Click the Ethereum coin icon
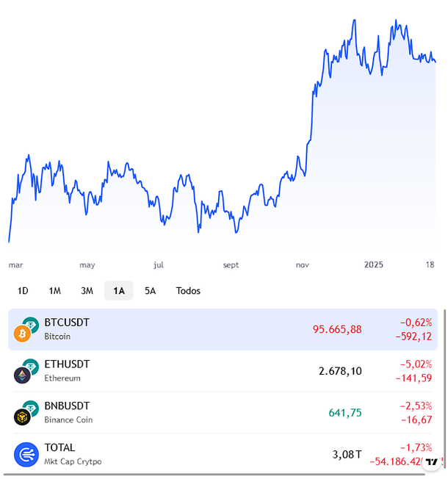Image resolution: width=448 pixels, height=479 pixels. 22,375
